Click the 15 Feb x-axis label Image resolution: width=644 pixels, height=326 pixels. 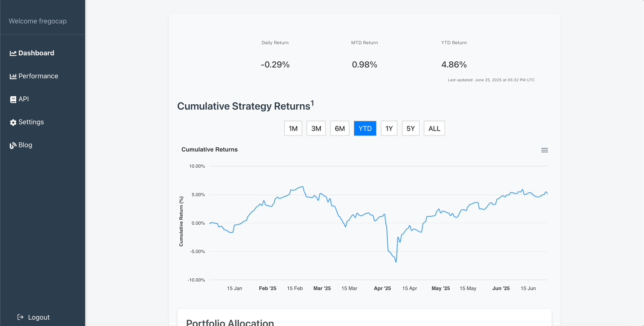pos(295,289)
